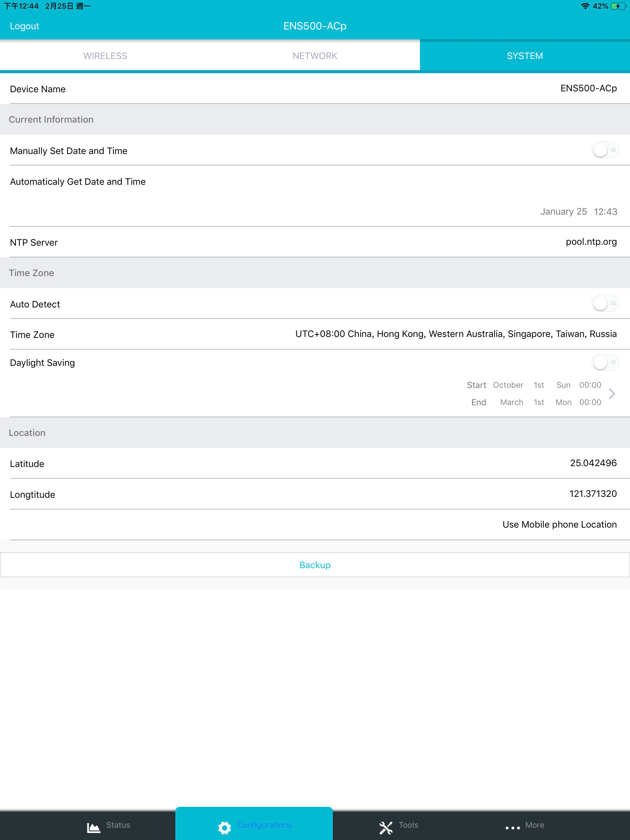Tap the Tools tab label
Image resolution: width=630 pixels, height=840 pixels.
click(409, 825)
